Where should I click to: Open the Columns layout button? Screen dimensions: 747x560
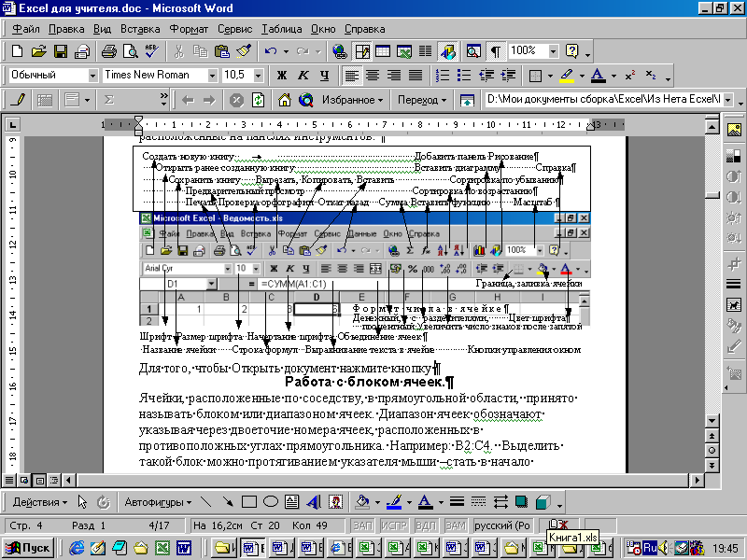pos(426,51)
